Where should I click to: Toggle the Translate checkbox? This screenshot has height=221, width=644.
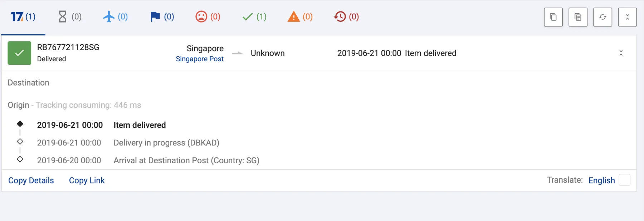[624, 180]
